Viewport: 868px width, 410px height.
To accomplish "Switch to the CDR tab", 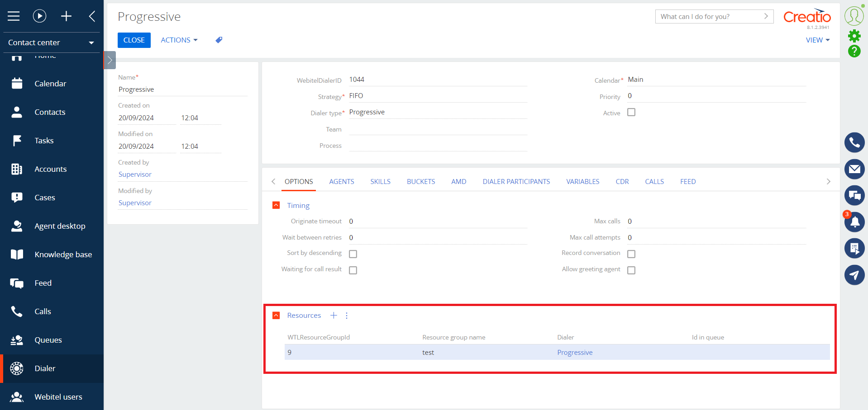I will [x=622, y=182].
